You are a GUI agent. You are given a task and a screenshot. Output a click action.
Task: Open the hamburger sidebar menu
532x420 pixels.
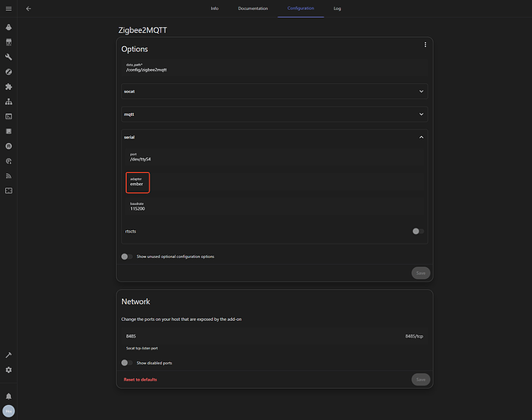coord(8,8)
